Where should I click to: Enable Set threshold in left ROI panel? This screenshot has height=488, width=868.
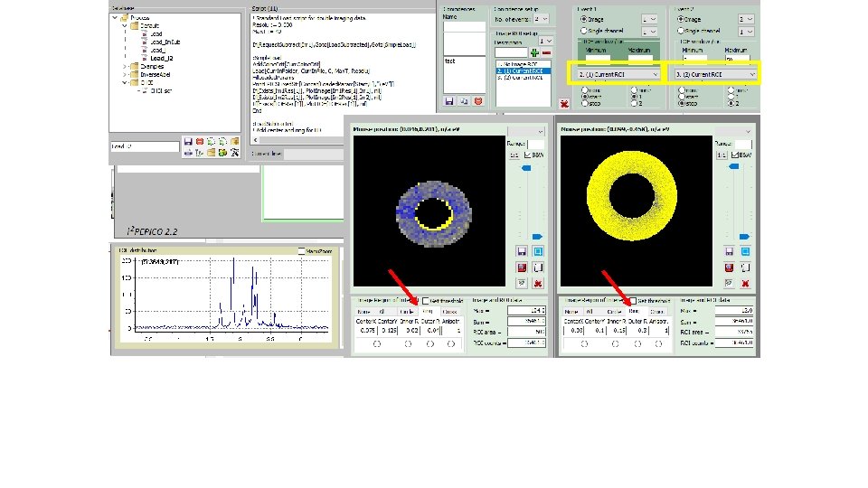426,301
